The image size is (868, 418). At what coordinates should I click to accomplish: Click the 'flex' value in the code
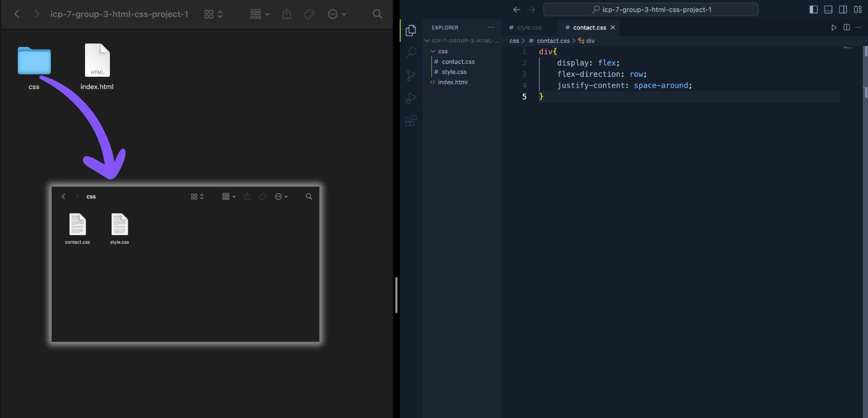point(607,63)
